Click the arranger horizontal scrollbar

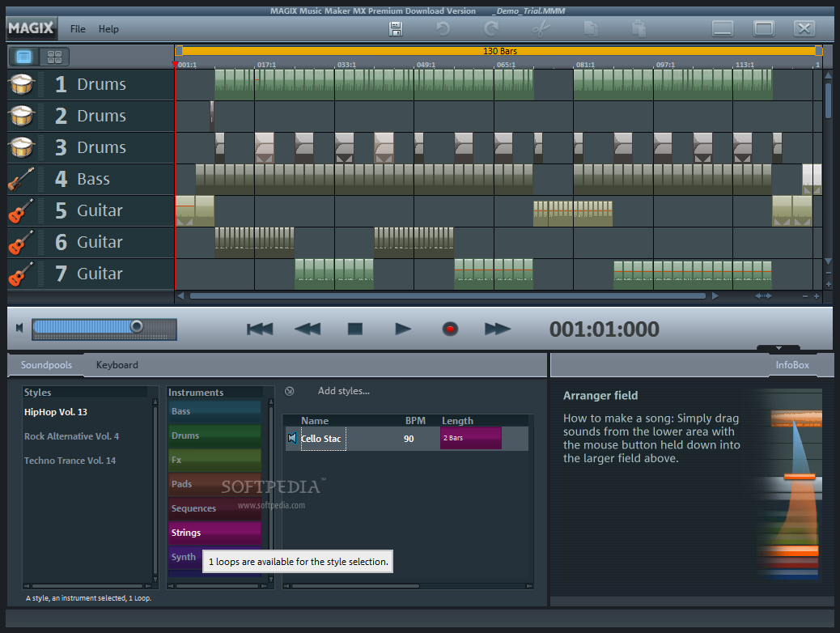coord(448,296)
